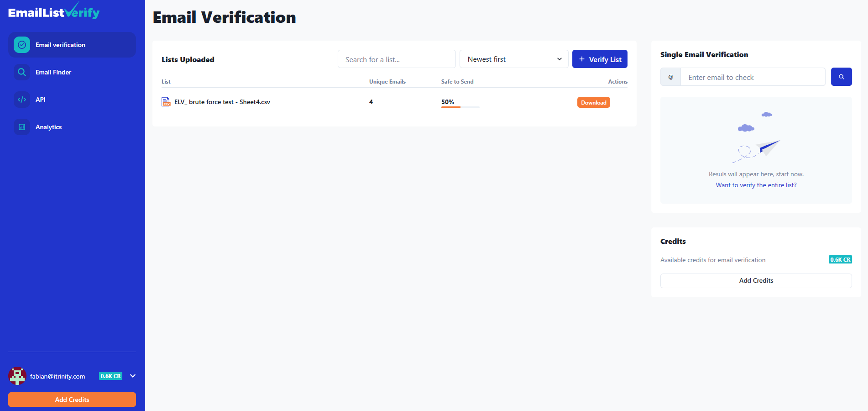Click the @ icon beside email field
This screenshot has width=868, height=411.
click(670, 77)
